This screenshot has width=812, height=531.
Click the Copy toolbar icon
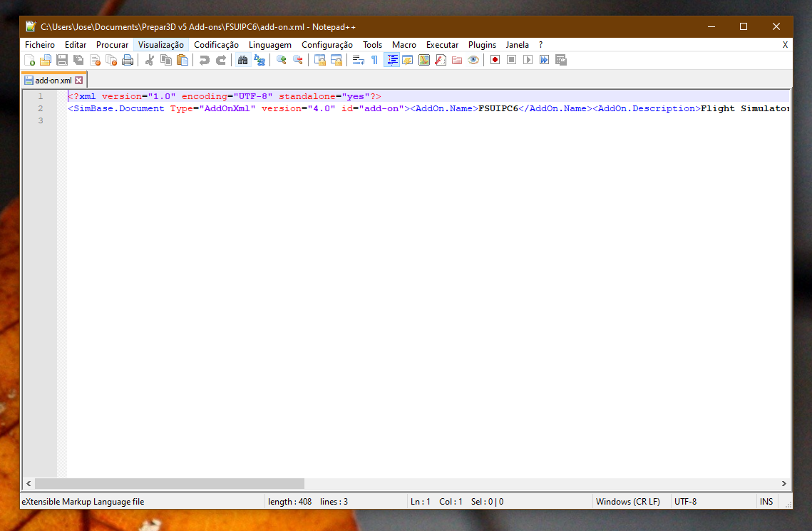pyautogui.click(x=166, y=60)
